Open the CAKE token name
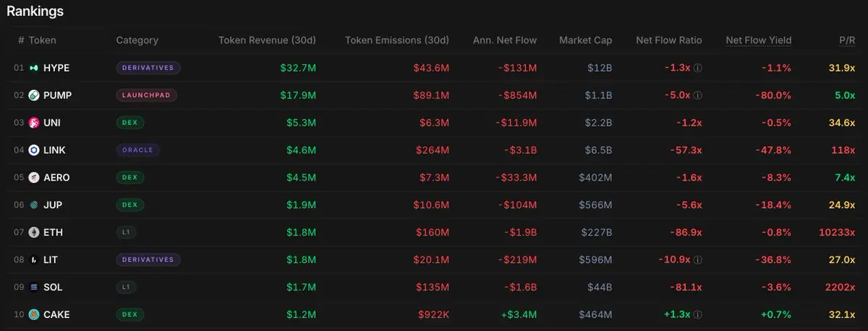Screen dimensions: 868x331 (56, 315)
